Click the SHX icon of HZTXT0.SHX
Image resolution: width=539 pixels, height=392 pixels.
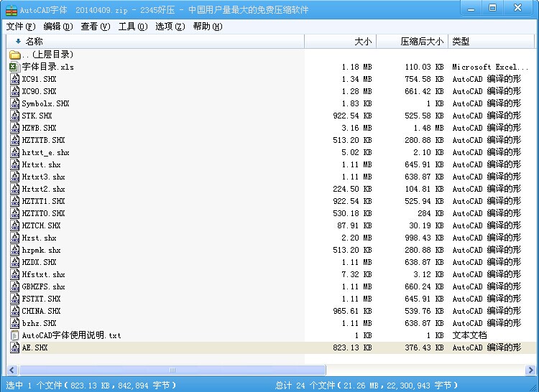15,213
